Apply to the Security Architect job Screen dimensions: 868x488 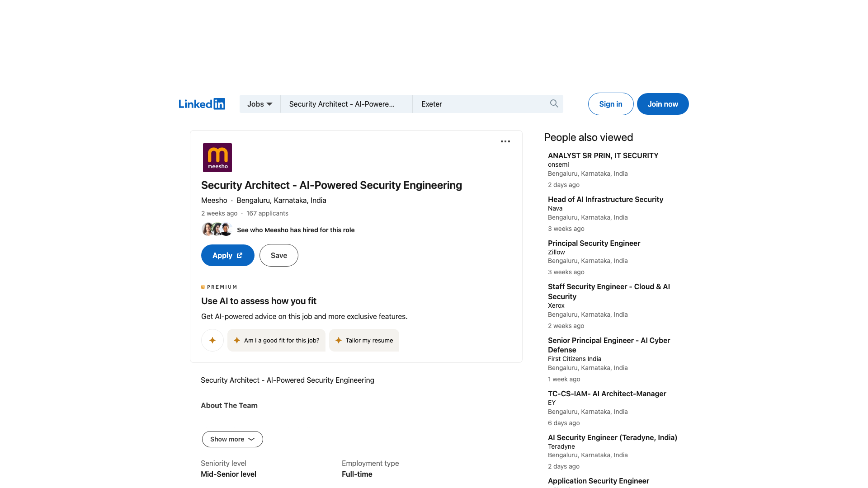coord(228,255)
